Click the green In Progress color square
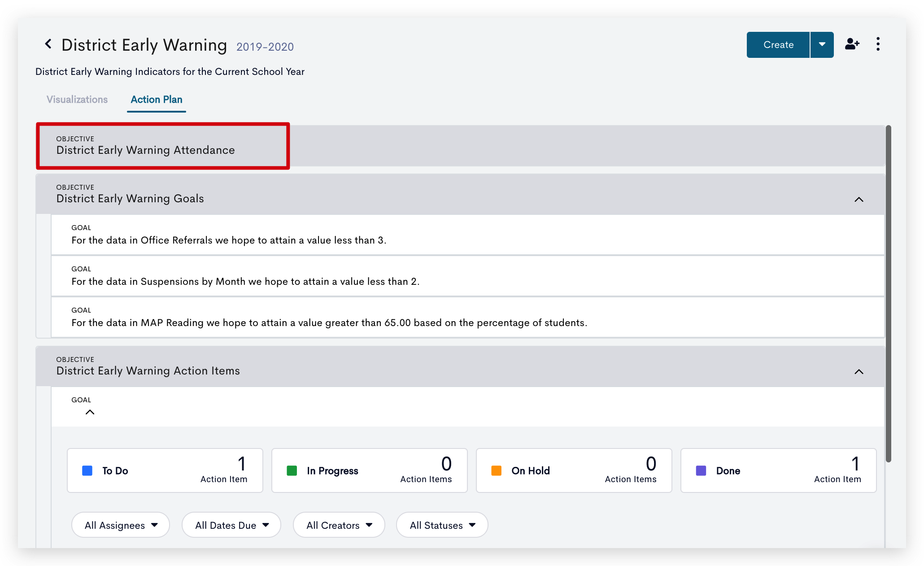This screenshot has width=924, height=566. point(292,470)
